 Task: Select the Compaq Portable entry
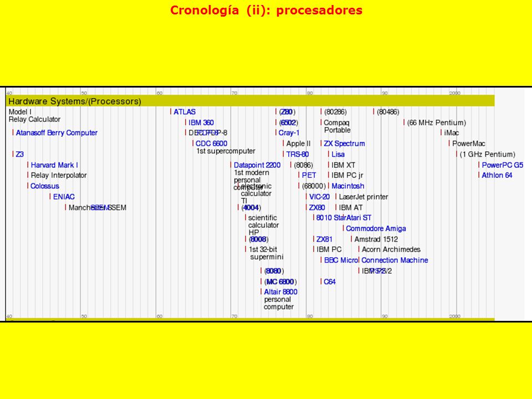pos(337,126)
